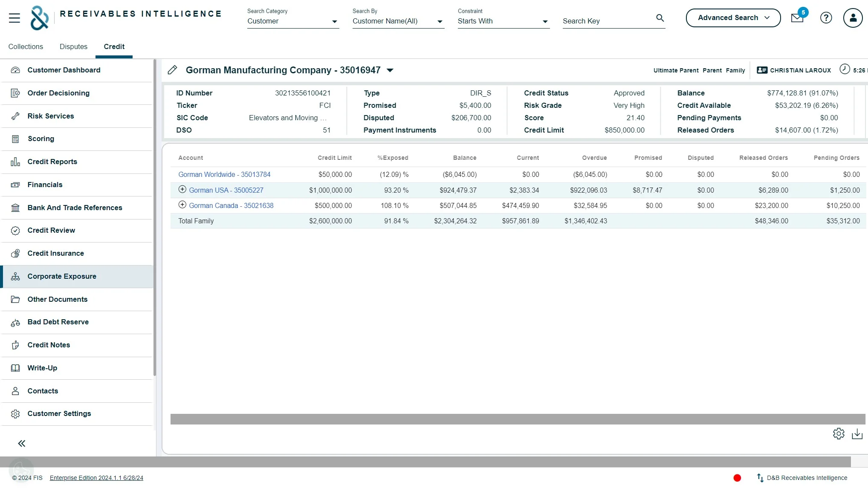Open Scoring from sidebar
Viewport: 868px width, 488px height.
click(x=77, y=139)
